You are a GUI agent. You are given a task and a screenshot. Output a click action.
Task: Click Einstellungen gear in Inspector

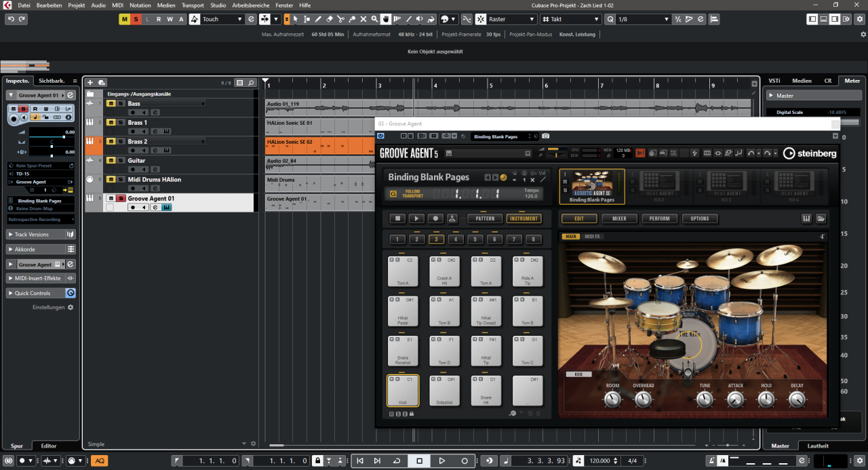point(70,307)
